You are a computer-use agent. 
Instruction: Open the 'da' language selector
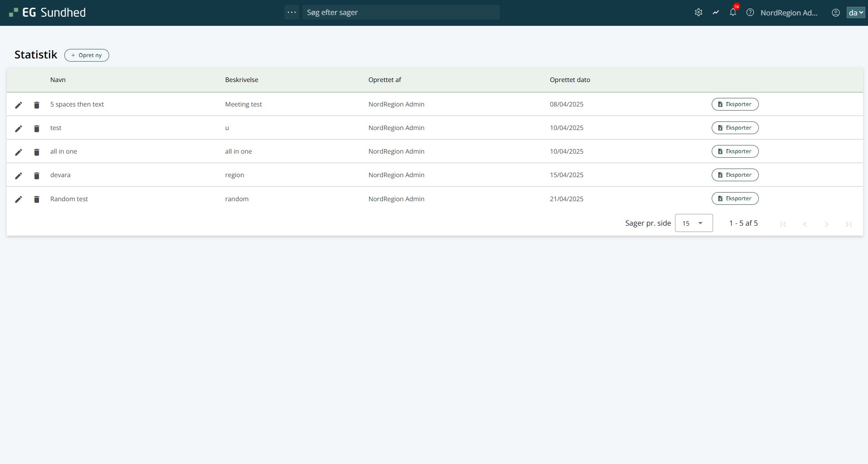pos(855,13)
